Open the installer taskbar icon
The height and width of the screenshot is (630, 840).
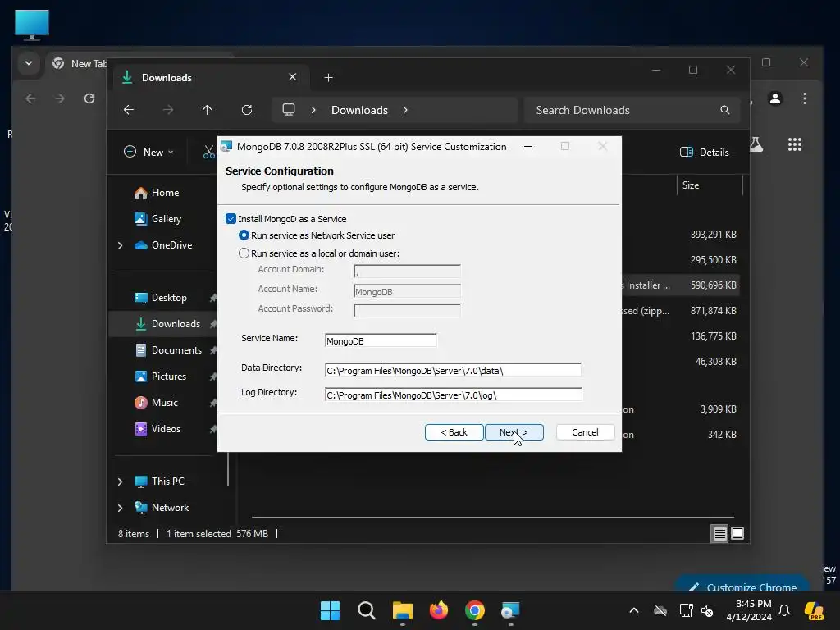[x=510, y=610]
